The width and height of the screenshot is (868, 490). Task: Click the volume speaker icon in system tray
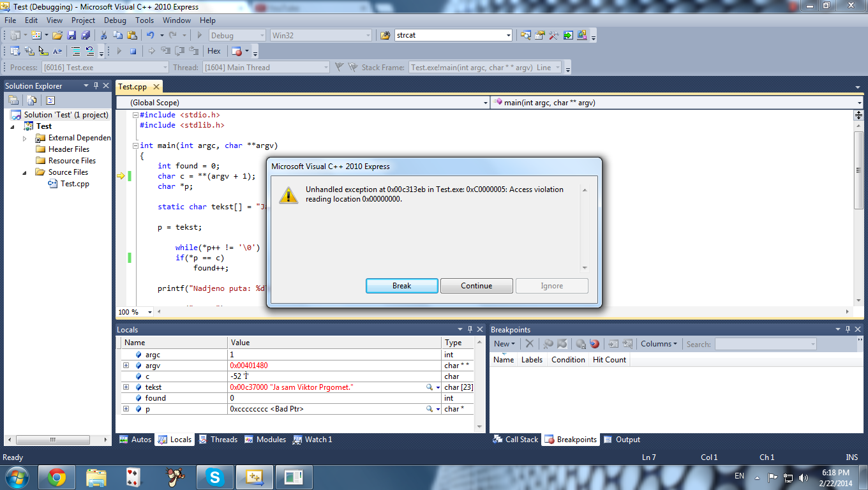pyautogui.click(x=804, y=477)
